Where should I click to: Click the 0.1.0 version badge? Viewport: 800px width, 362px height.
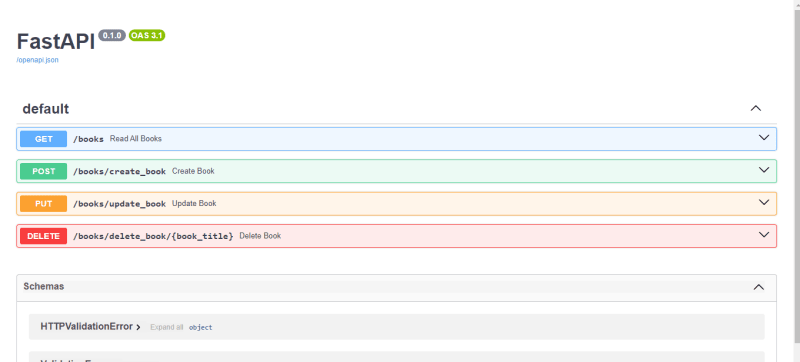coord(112,35)
